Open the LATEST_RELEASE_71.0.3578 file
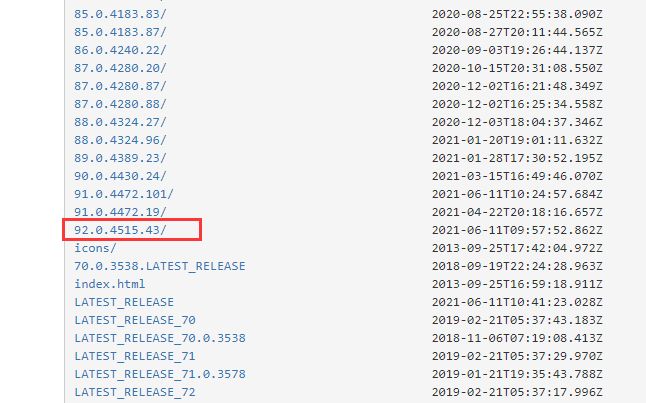 (x=160, y=374)
